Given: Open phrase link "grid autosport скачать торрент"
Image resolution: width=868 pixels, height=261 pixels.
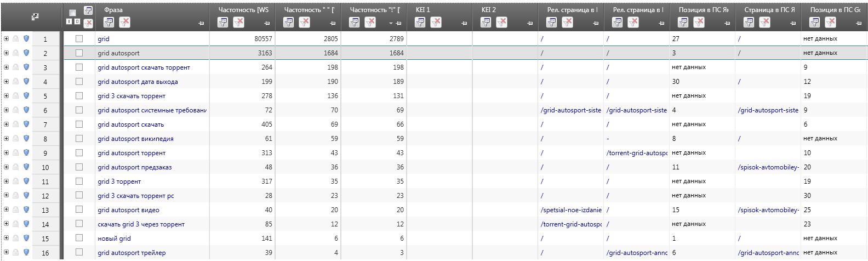Looking at the screenshot, I should point(144,67).
